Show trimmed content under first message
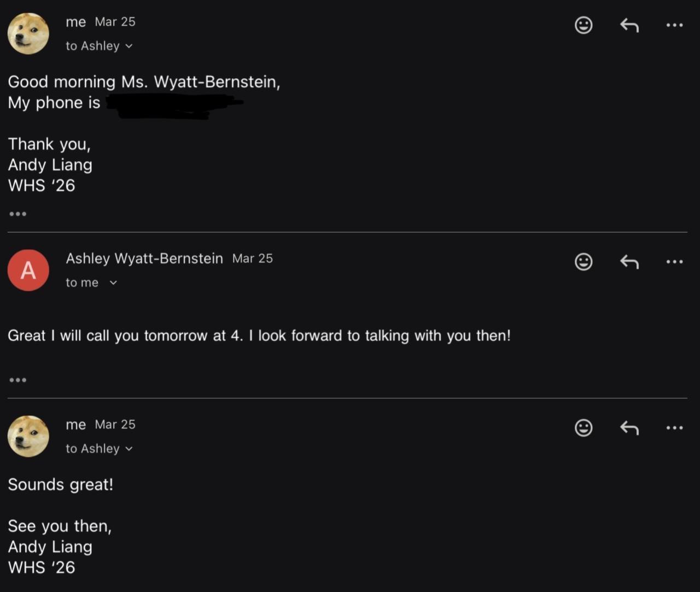Image resolution: width=700 pixels, height=592 pixels. [x=17, y=214]
